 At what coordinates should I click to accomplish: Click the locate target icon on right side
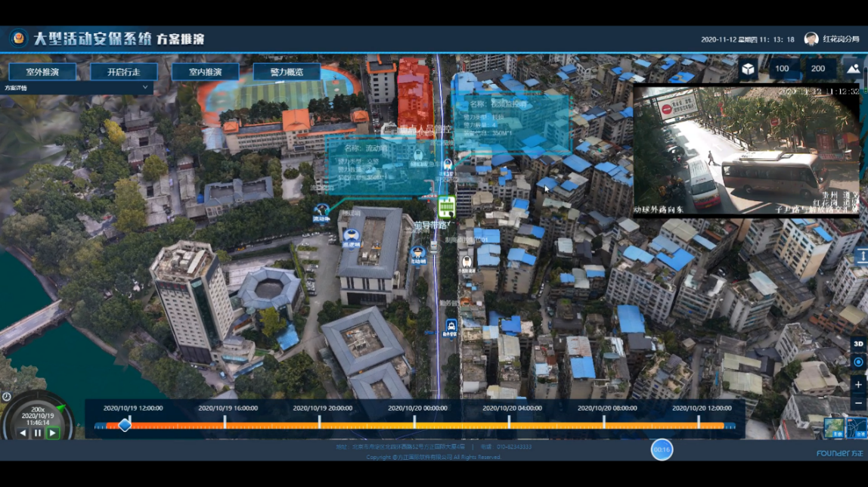pyautogui.click(x=858, y=362)
